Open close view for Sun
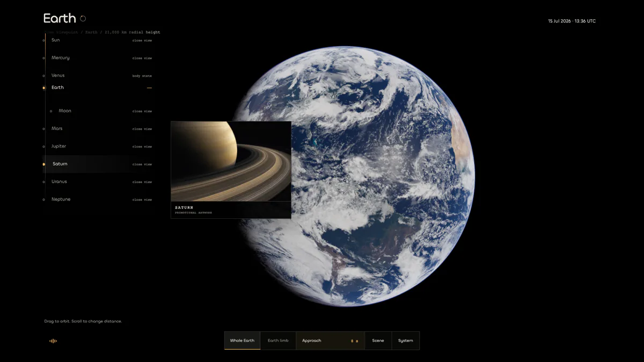This screenshot has height=362, width=644. coord(142,41)
